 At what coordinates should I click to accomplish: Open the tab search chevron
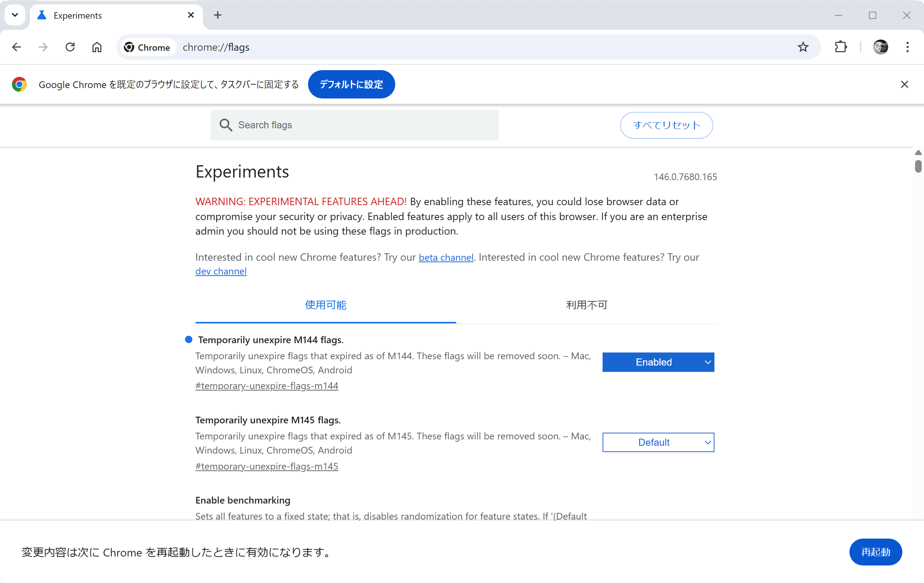tap(15, 15)
